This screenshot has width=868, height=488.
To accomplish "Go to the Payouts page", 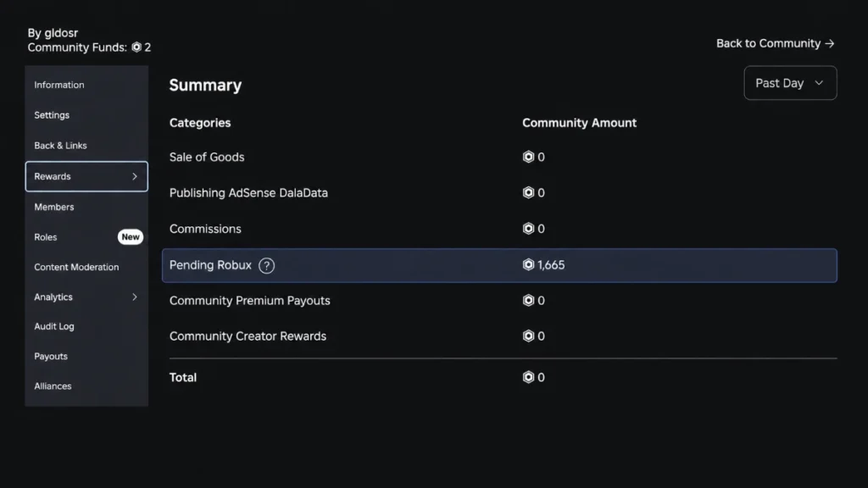I will pos(86,357).
